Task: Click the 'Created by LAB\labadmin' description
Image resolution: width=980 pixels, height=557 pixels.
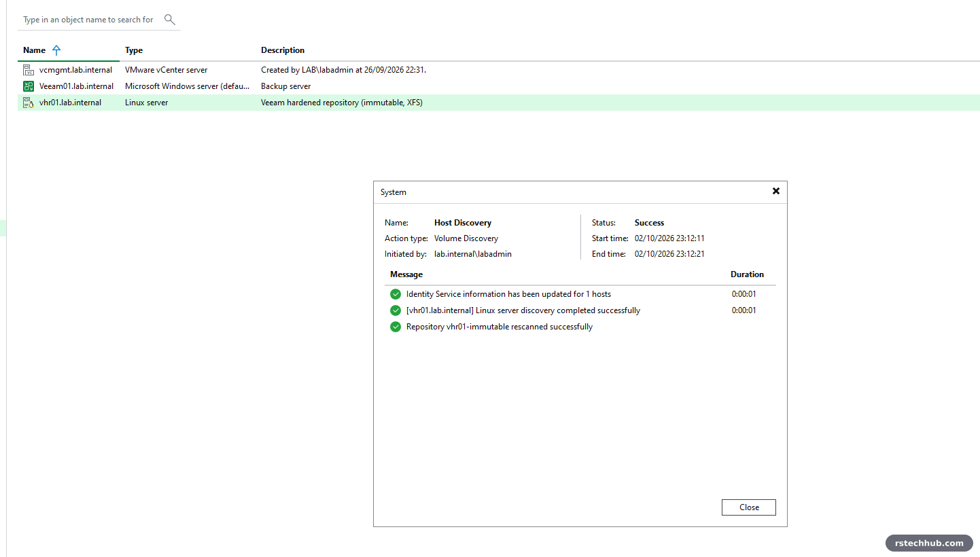Action: coord(343,70)
